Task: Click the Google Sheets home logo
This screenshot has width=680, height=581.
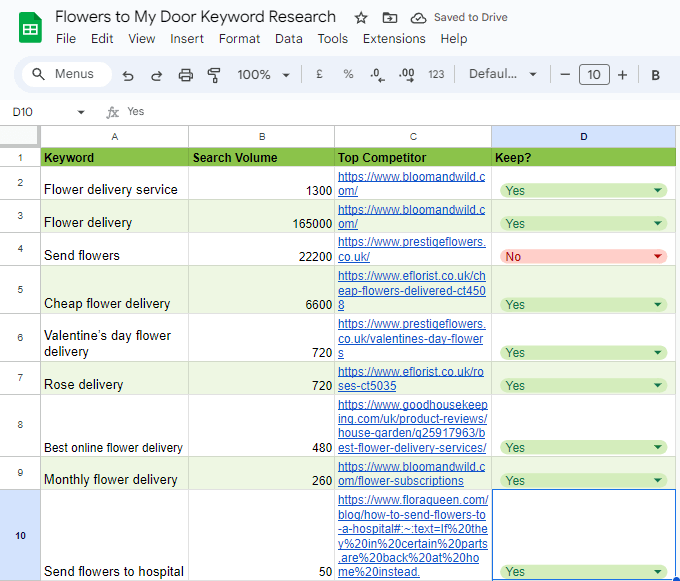Action: coord(30,27)
